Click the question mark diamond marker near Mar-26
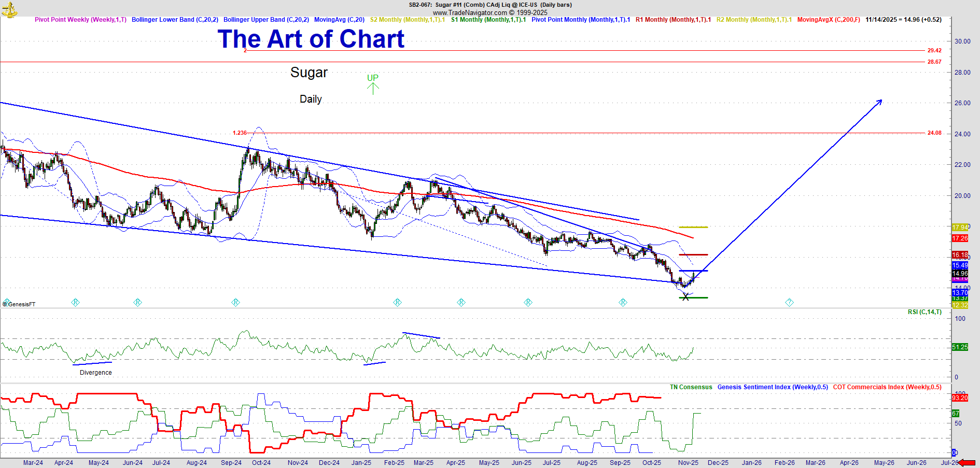 (x=789, y=302)
